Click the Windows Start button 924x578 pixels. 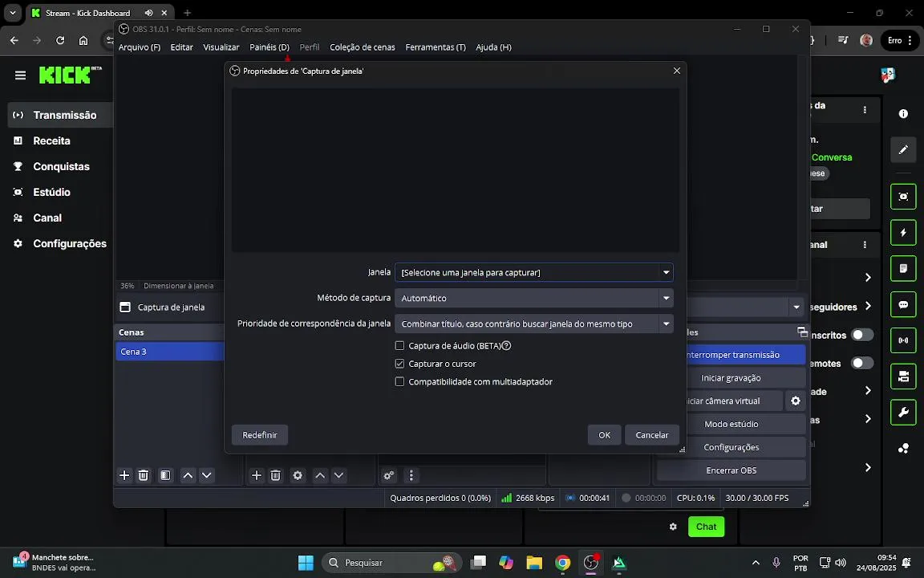click(x=306, y=563)
